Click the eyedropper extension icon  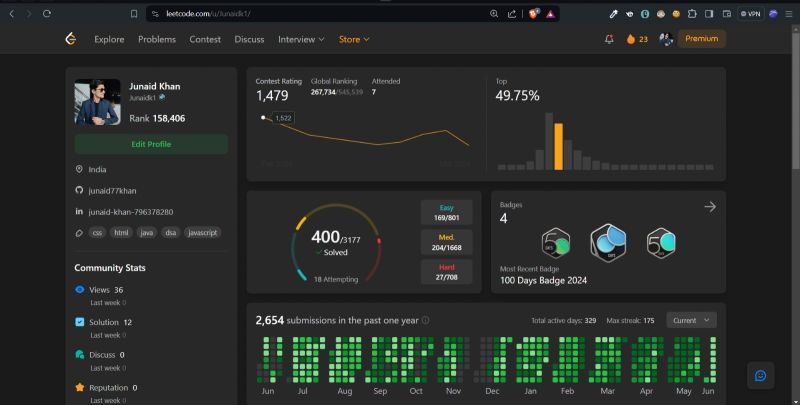click(x=614, y=14)
